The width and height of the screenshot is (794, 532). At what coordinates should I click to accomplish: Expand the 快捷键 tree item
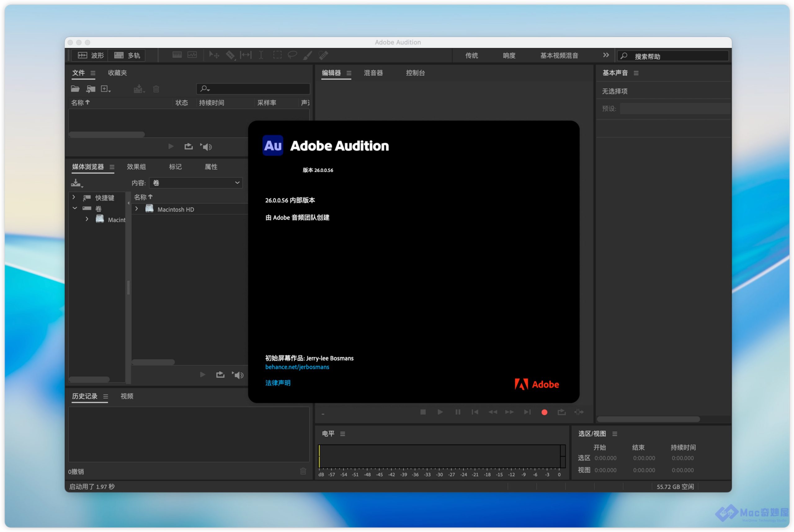[74, 197]
